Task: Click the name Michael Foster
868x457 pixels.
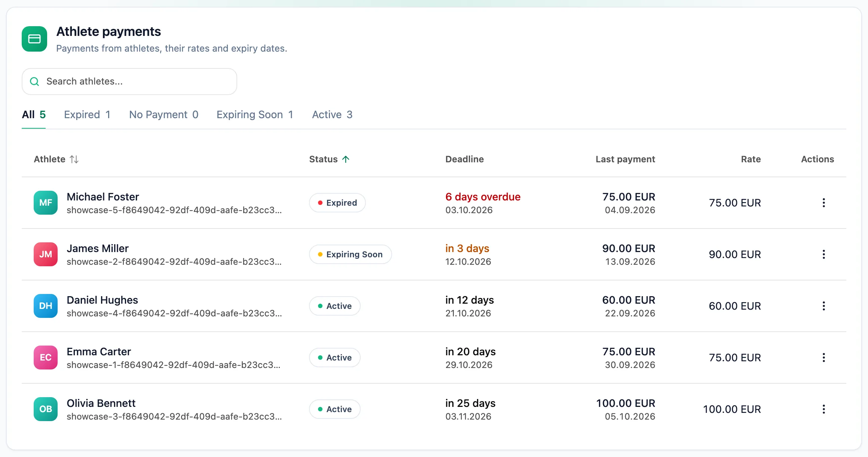Action: pos(103,197)
